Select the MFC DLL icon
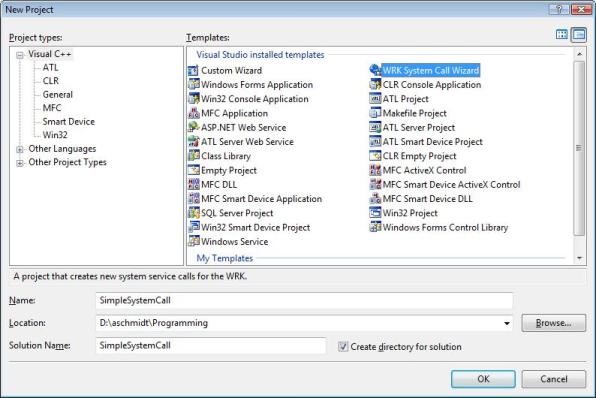Viewport: 596px width, 398px height. [x=193, y=184]
